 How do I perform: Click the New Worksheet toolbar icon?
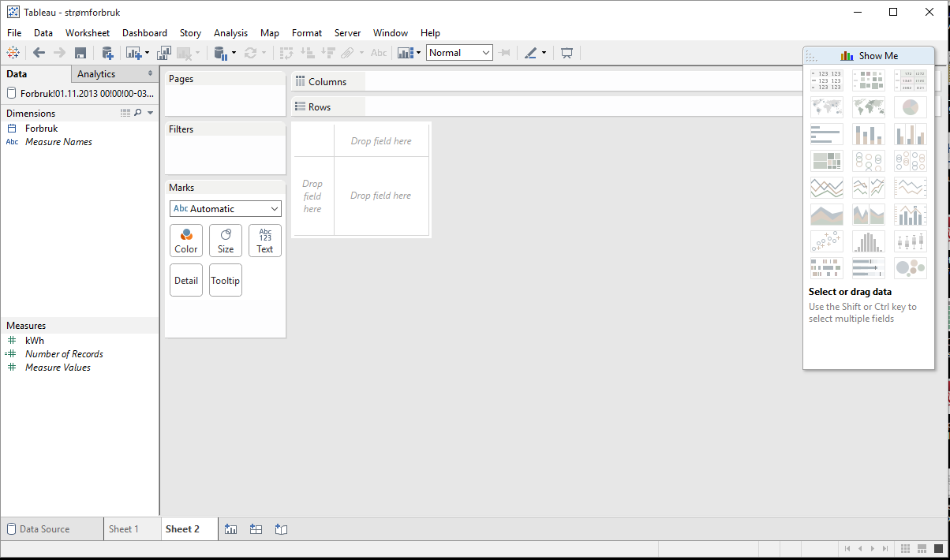133,53
